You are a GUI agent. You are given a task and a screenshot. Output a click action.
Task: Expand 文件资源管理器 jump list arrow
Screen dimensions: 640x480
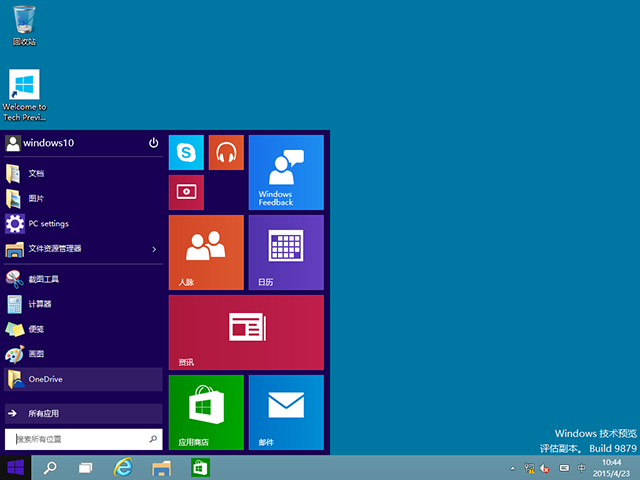coord(154,249)
